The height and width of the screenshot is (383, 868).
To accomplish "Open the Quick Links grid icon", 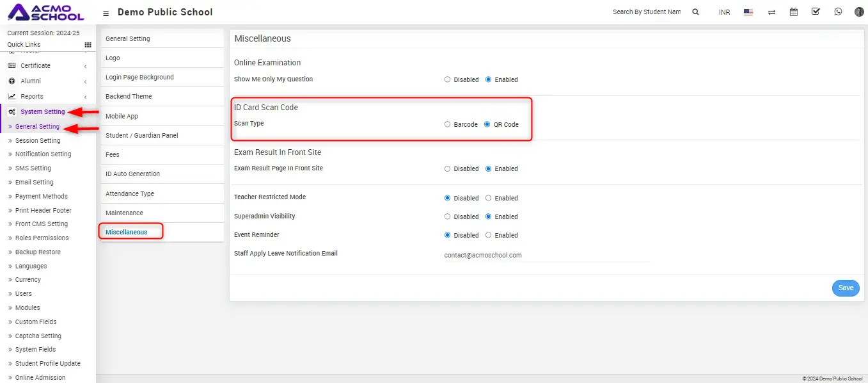I will [88, 45].
